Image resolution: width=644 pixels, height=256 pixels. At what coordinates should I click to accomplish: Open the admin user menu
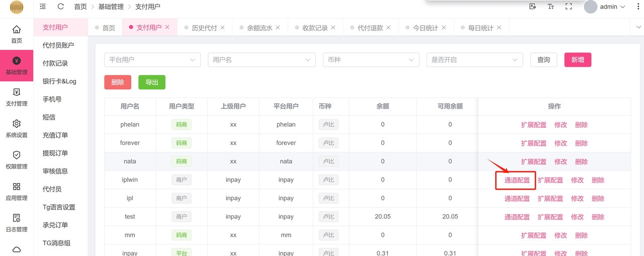coord(605,7)
